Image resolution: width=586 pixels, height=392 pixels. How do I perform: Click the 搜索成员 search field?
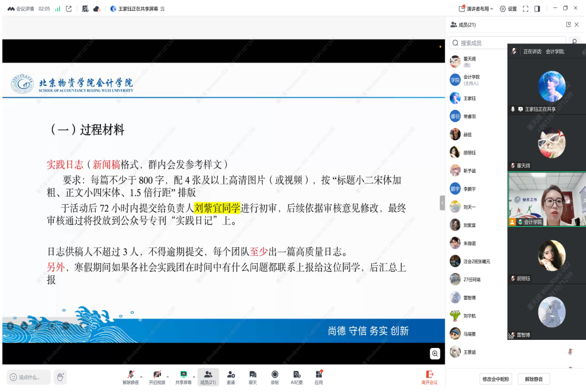pyautogui.click(x=507, y=43)
